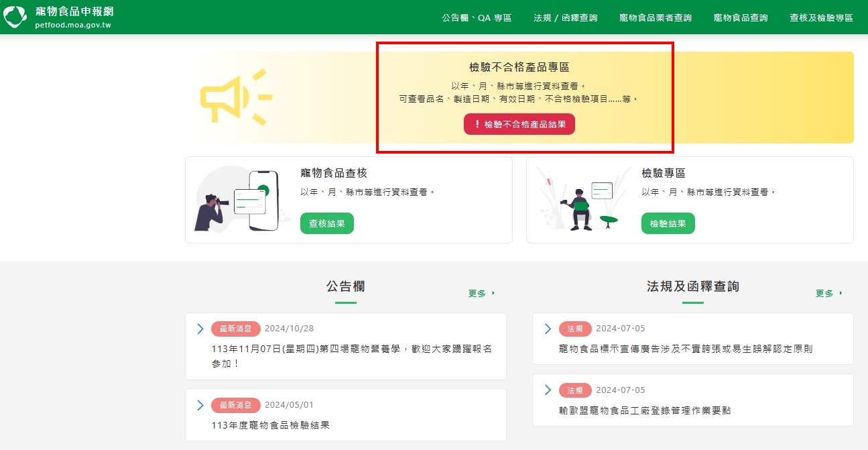Click chevron beside 輸歐盟寵物食品工廠 regulation
This screenshot has width=868, height=450.
coord(548,390)
